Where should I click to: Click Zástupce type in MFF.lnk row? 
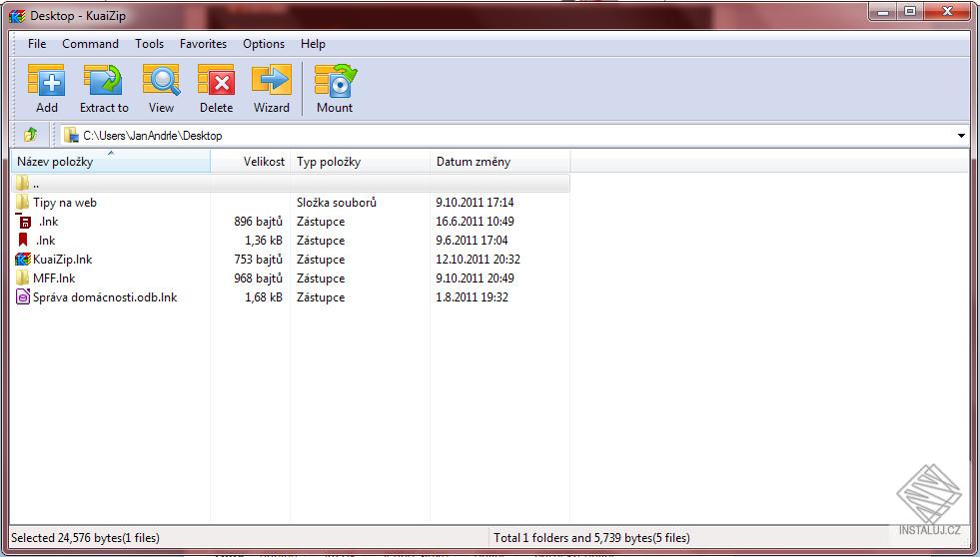click(x=321, y=278)
